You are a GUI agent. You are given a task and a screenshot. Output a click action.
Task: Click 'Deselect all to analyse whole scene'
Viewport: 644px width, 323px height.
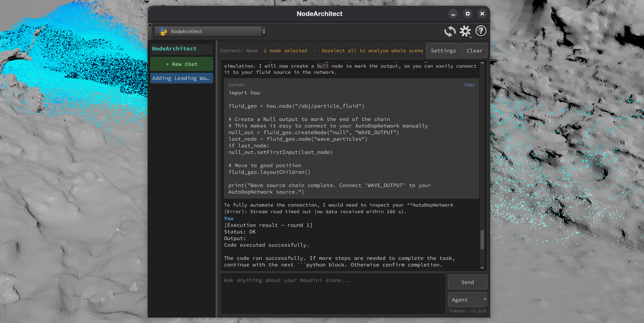(372, 51)
